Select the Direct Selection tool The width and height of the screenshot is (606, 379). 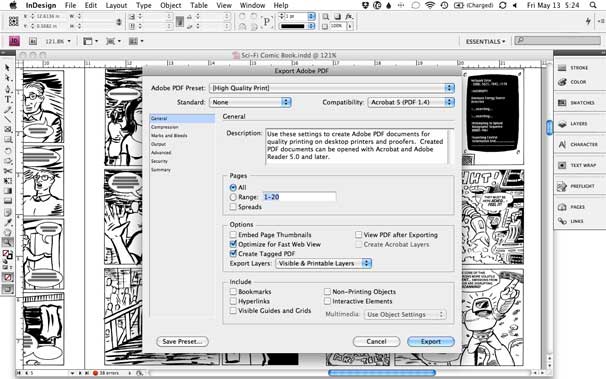click(x=7, y=78)
